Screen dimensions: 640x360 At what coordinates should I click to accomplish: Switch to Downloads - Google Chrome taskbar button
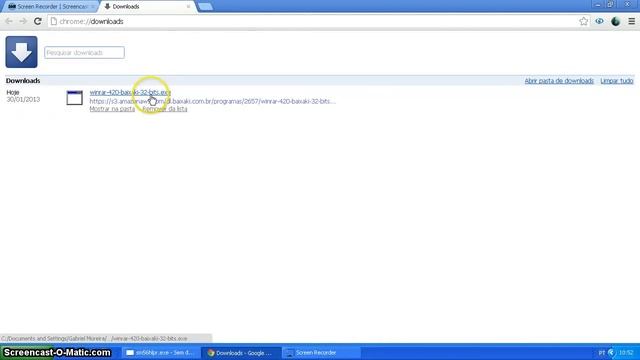click(242, 353)
